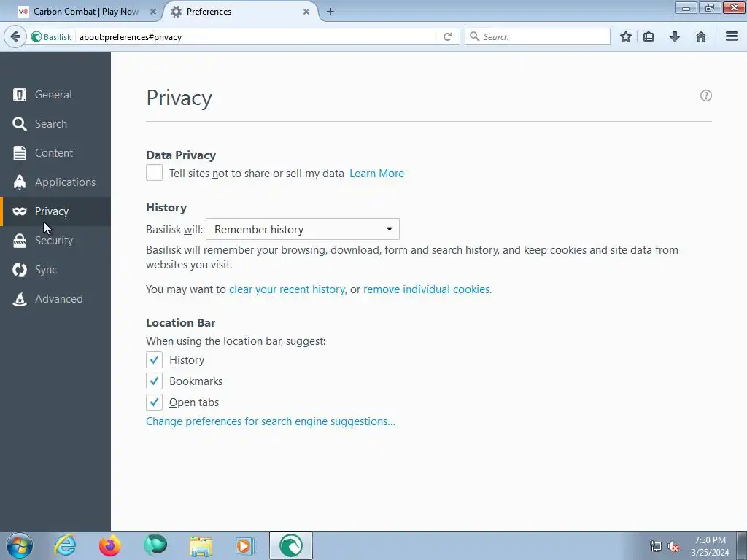Open a new tab with plus button

click(x=330, y=12)
